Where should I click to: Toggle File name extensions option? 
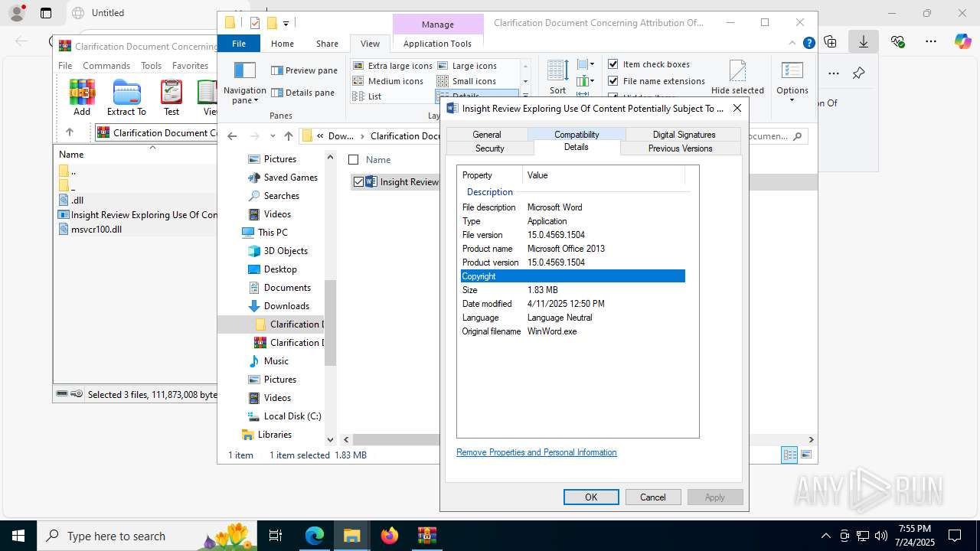pyautogui.click(x=656, y=81)
